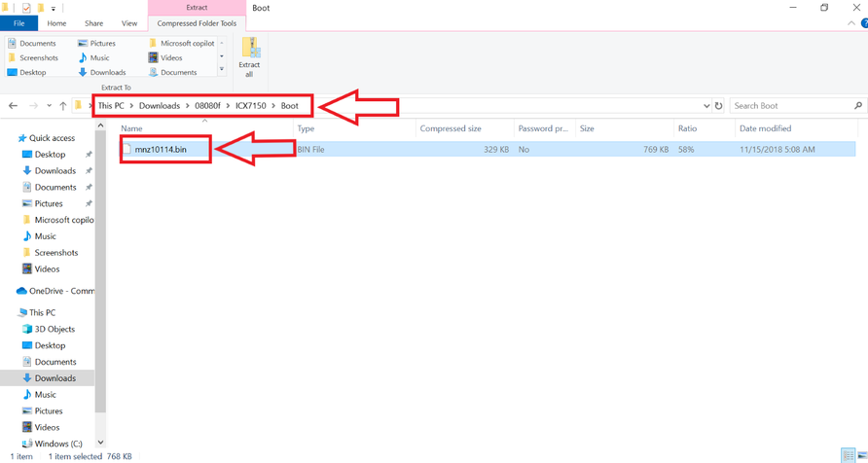The width and height of the screenshot is (868, 463).
Task: Open 3D Objects in navigation pane
Action: pyautogui.click(x=54, y=329)
